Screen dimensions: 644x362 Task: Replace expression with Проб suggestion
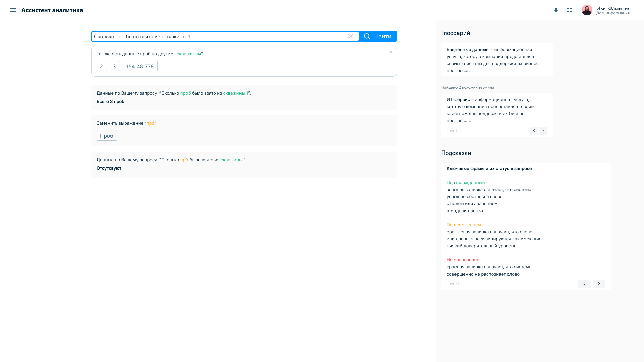107,136
